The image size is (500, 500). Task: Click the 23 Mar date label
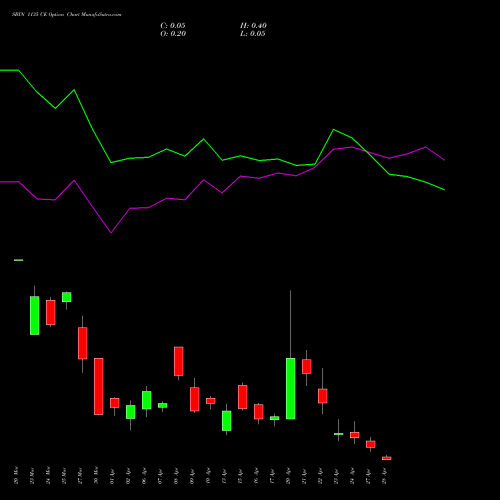[32, 475]
